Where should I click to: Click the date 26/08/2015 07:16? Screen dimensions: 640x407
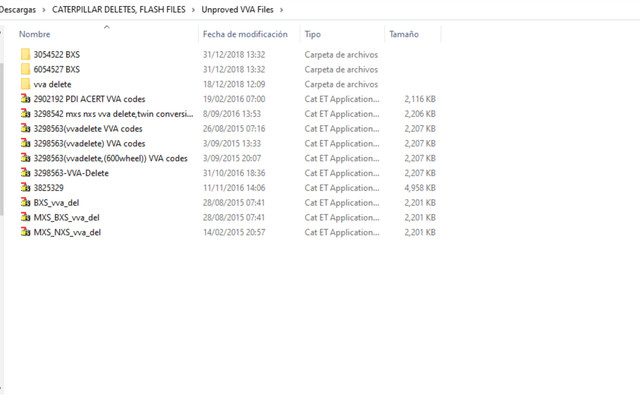click(x=234, y=129)
